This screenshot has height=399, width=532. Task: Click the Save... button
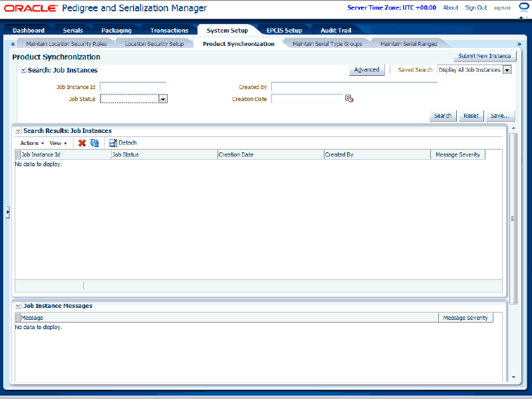tap(500, 116)
